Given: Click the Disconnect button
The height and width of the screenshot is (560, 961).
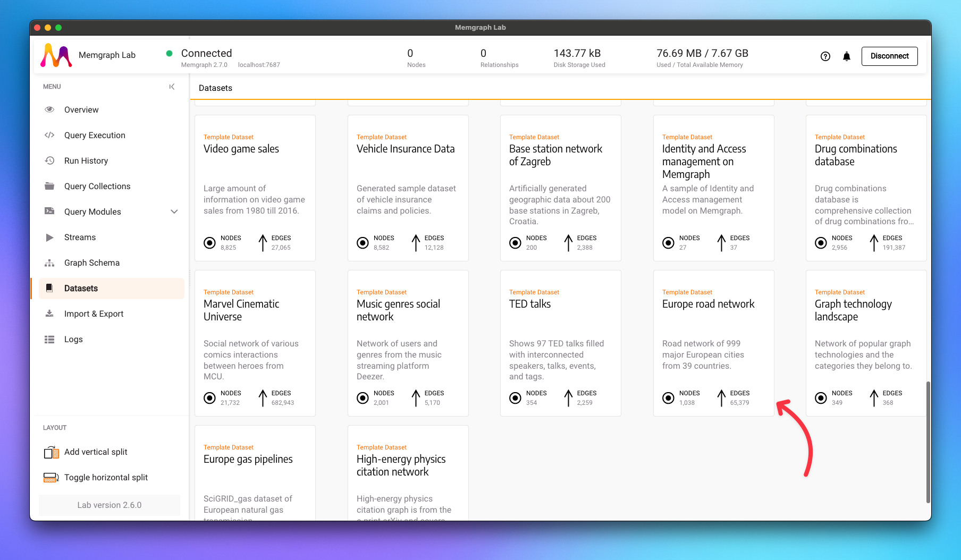Looking at the screenshot, I should 889,56.
